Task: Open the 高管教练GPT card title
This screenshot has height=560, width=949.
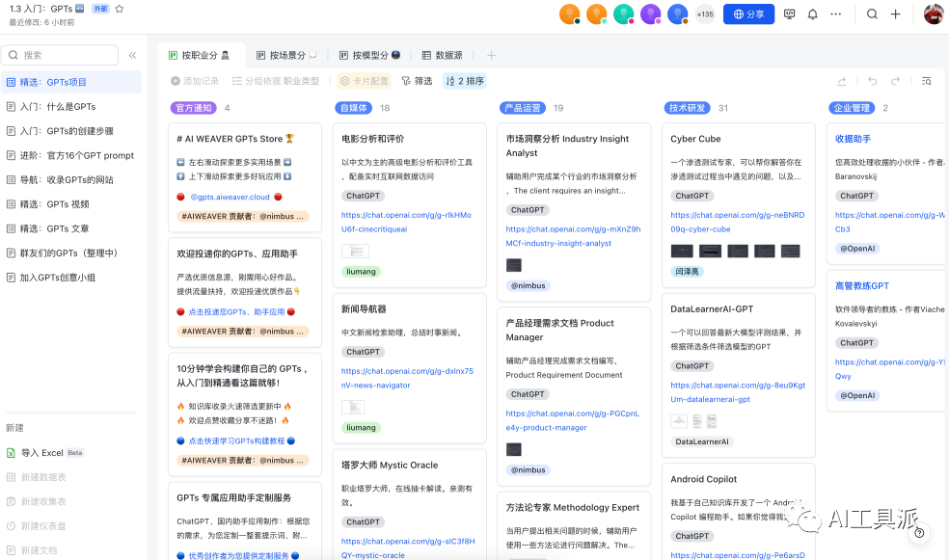Action: 862,285
